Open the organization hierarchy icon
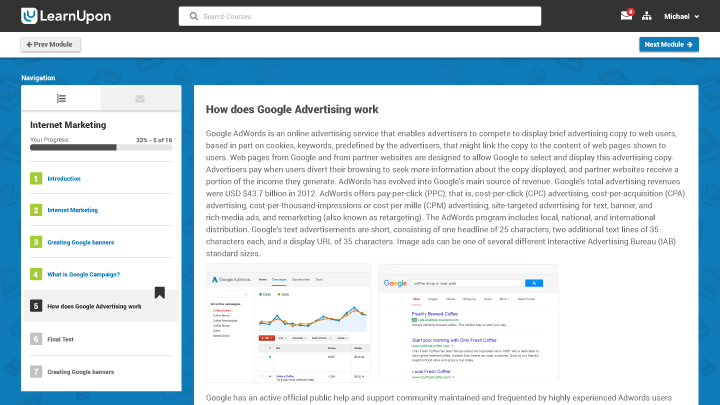This screenshot has width=720, height=405. (x=647, y=16)
